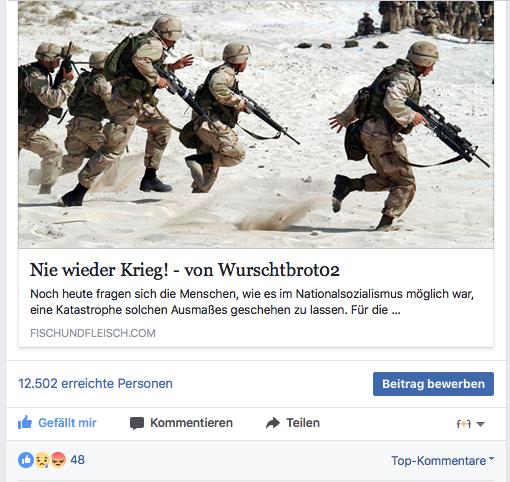
Task: Select the Kommentieren action label
Action: (x=191, y=423)
